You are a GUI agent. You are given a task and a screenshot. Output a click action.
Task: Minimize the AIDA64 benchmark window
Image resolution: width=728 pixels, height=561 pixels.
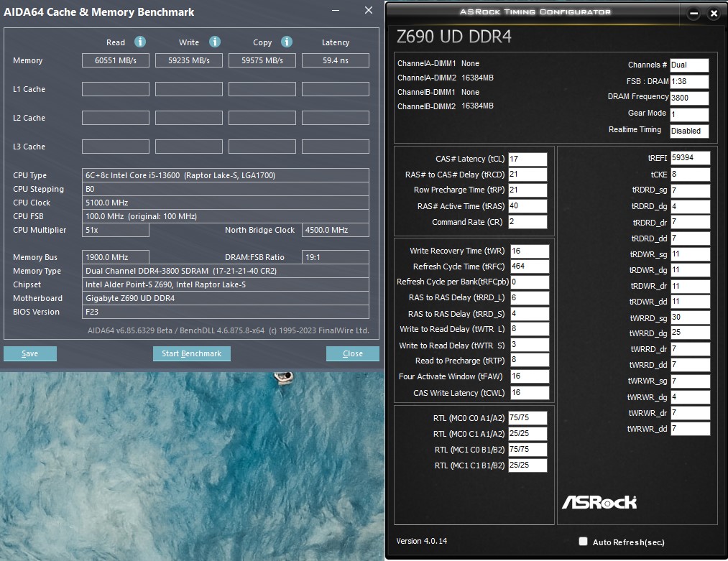(x=335, y=10)
